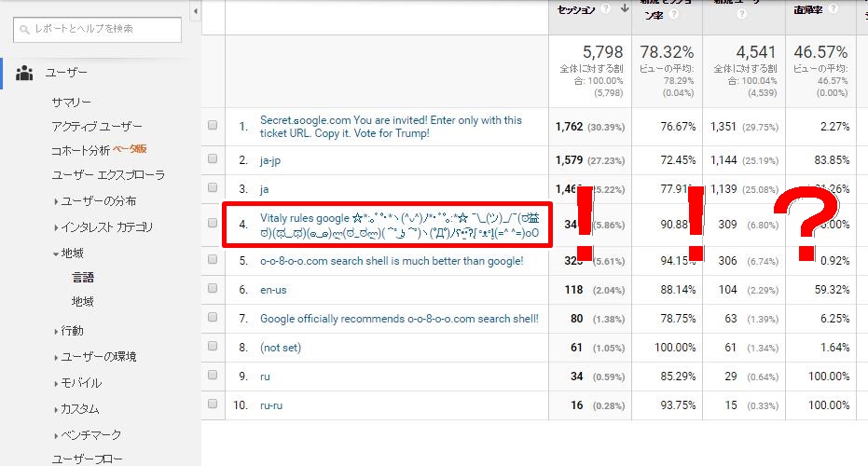Tick checkbox for row 10 ru-ru
The image size is (868, 466).
213,404
